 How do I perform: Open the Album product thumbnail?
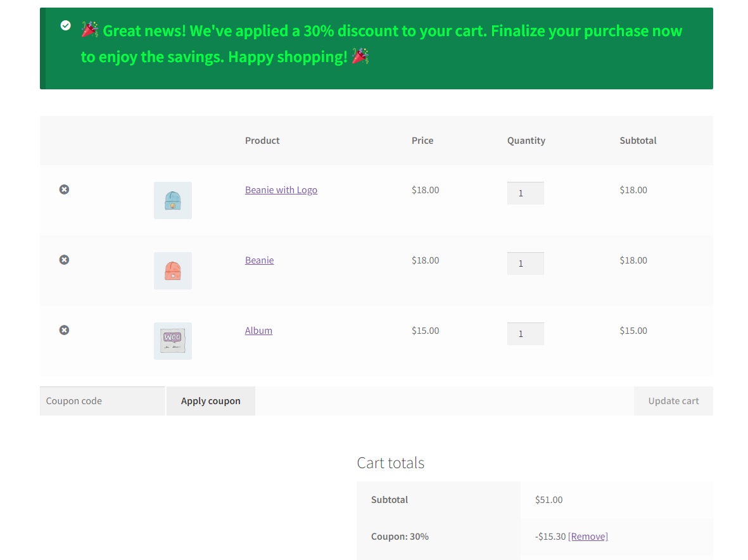pyautogui.click(x=173, y=341)
